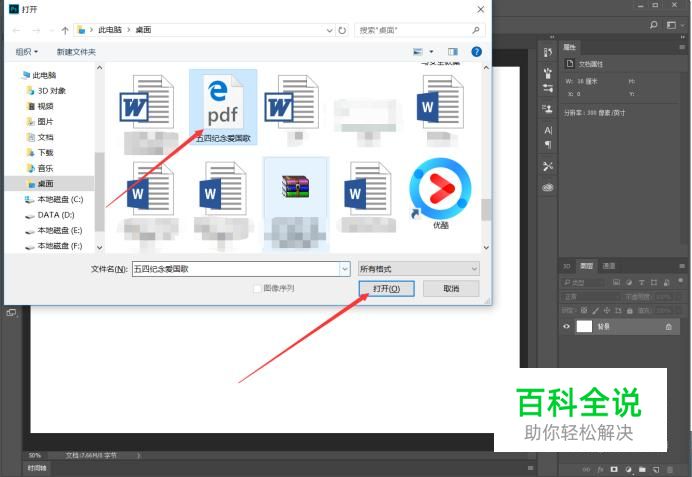Tick the 图像序列 checkbox

257,289
